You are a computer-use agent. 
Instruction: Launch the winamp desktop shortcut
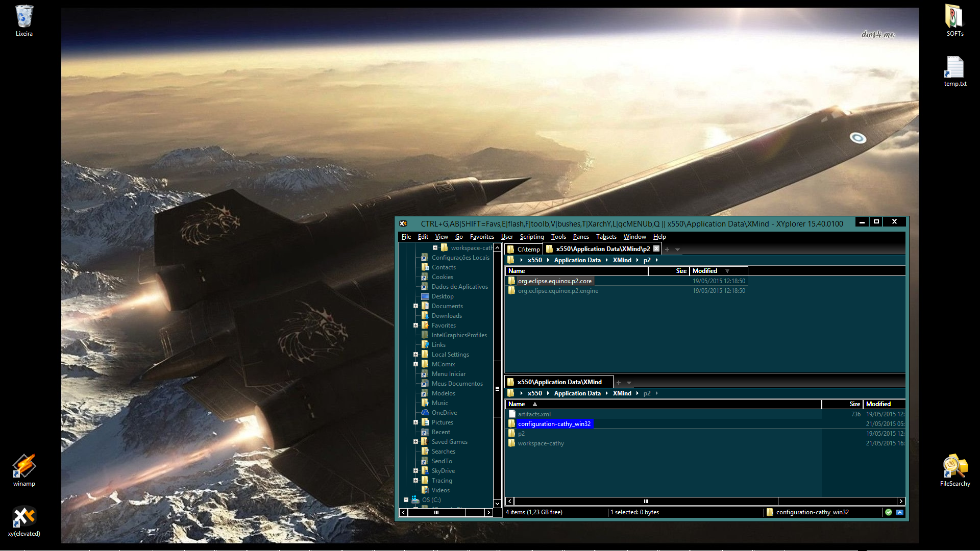point(24,466)
